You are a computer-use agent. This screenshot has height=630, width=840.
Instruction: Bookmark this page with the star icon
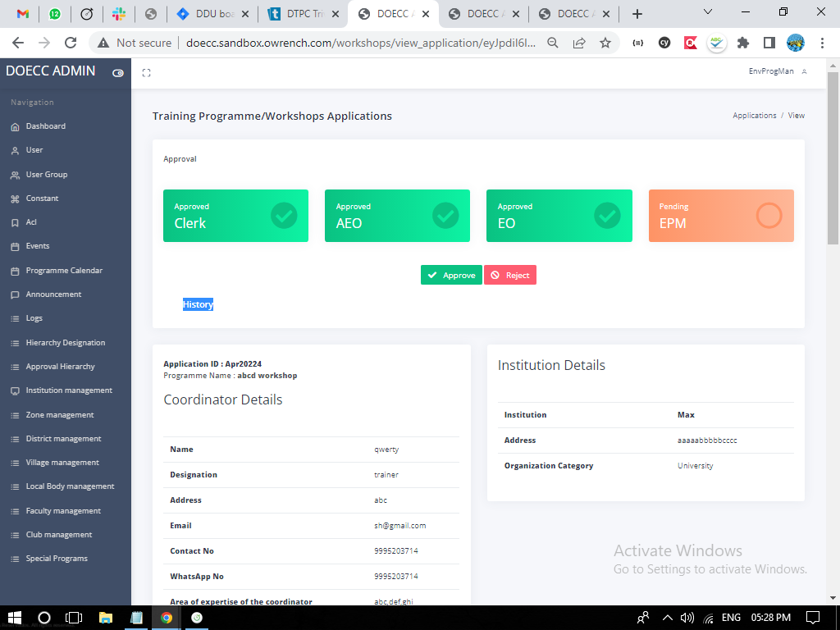click(x=605, y=43)
